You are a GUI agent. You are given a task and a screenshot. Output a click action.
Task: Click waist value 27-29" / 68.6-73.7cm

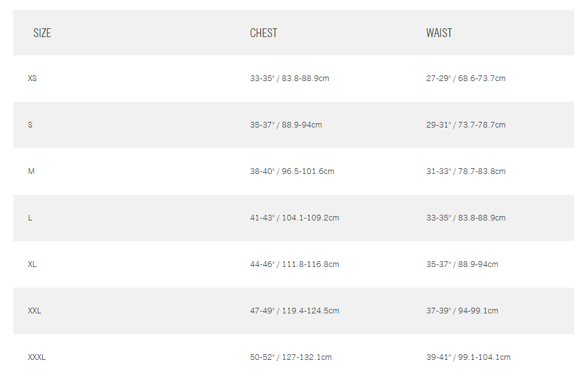coord(466,79)
